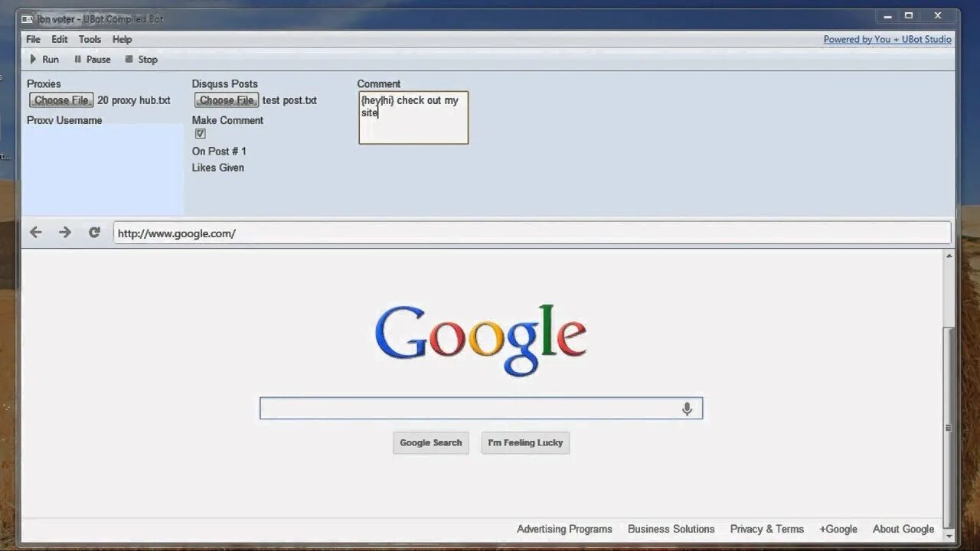Open Powered by You + UBot Studio link

point(887,39)
